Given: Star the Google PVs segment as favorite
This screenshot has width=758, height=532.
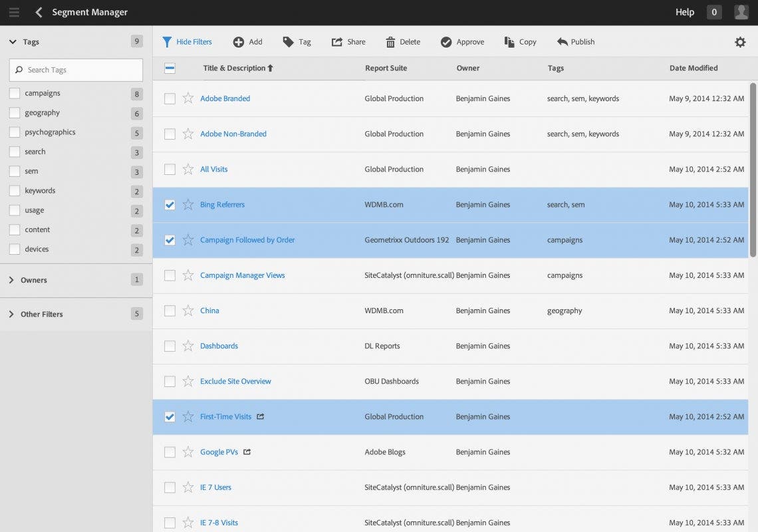Looking at the screenshot, I should [188, 452].
